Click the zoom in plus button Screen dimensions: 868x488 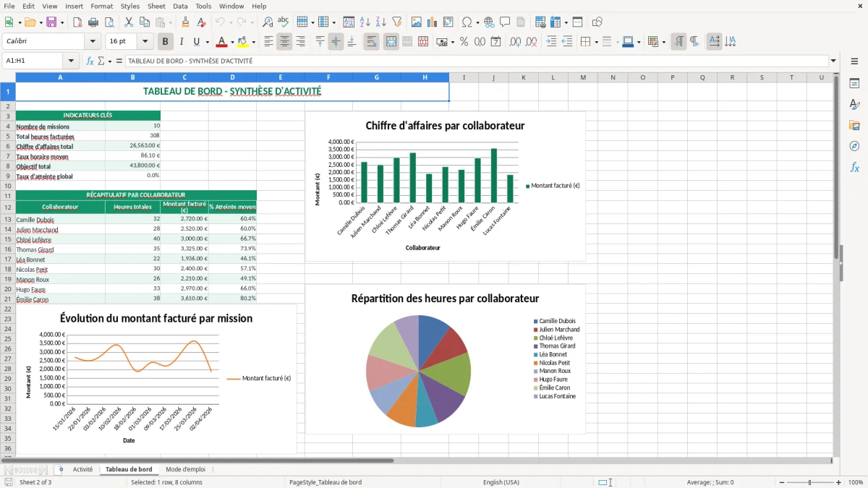tap(838, 482)
